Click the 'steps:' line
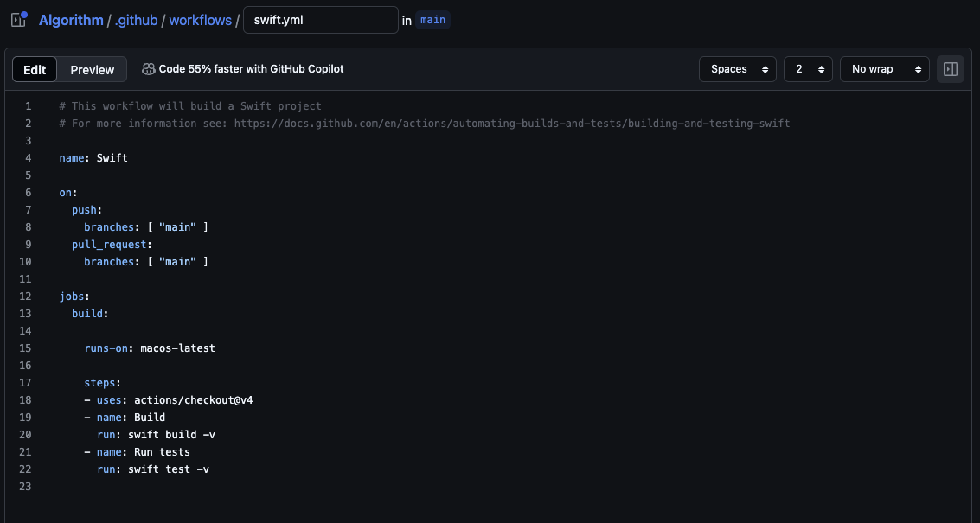The height and width of the screenshot is (523, 980). click(x=103, y=382)
